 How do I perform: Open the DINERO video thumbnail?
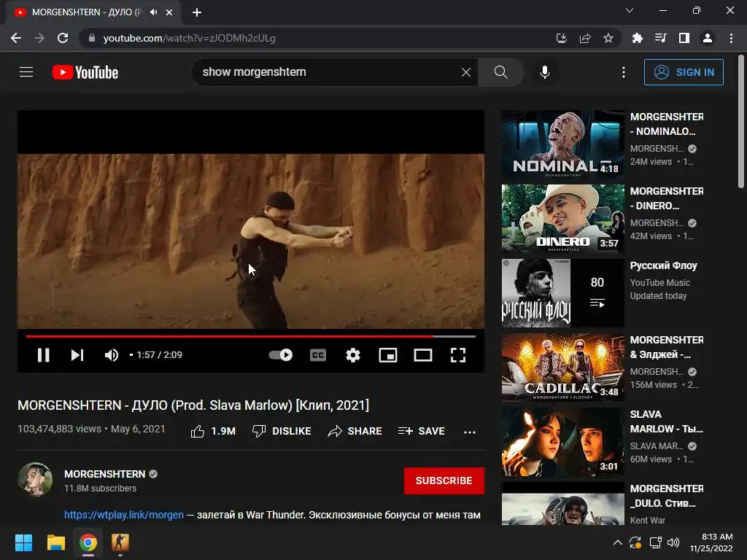pyautogui.click(x=563, y=219)
